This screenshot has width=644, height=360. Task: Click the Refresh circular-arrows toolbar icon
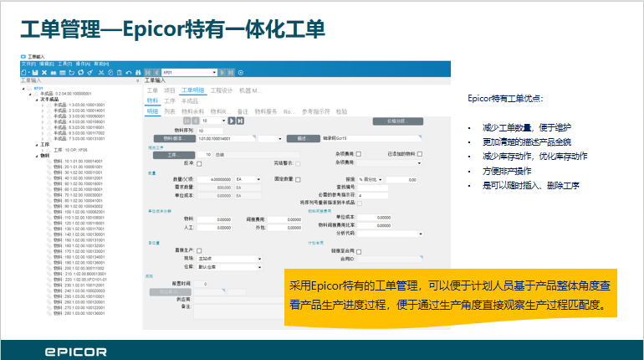pyautogui.click(x=81, y=72)
